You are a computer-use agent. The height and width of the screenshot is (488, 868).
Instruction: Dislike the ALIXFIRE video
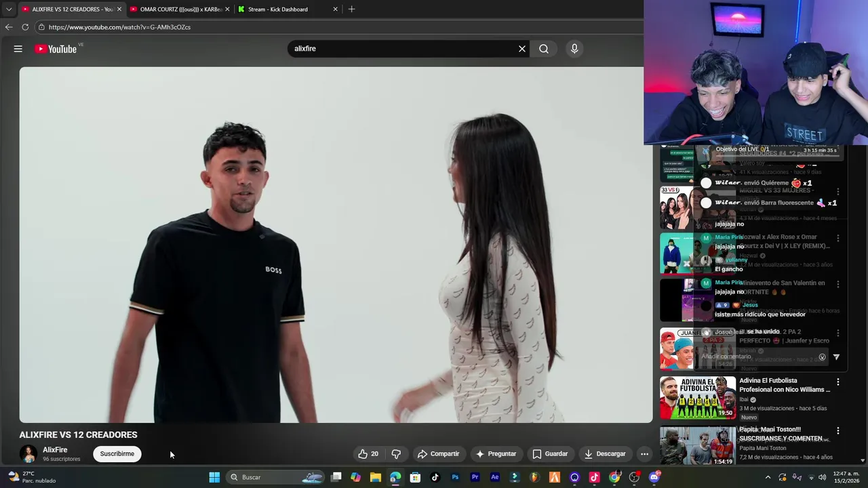coord(396,454)
